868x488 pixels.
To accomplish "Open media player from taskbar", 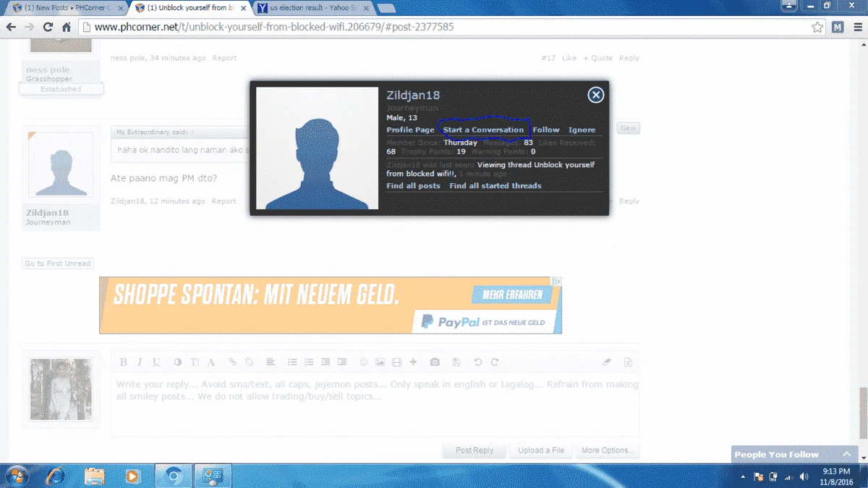I will pos(132,476).
